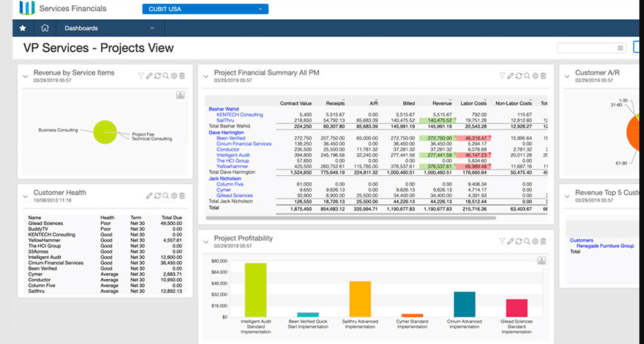
Task: Click horizontal scrollbar of Project Financial Summary
Action: click(350, 218)
